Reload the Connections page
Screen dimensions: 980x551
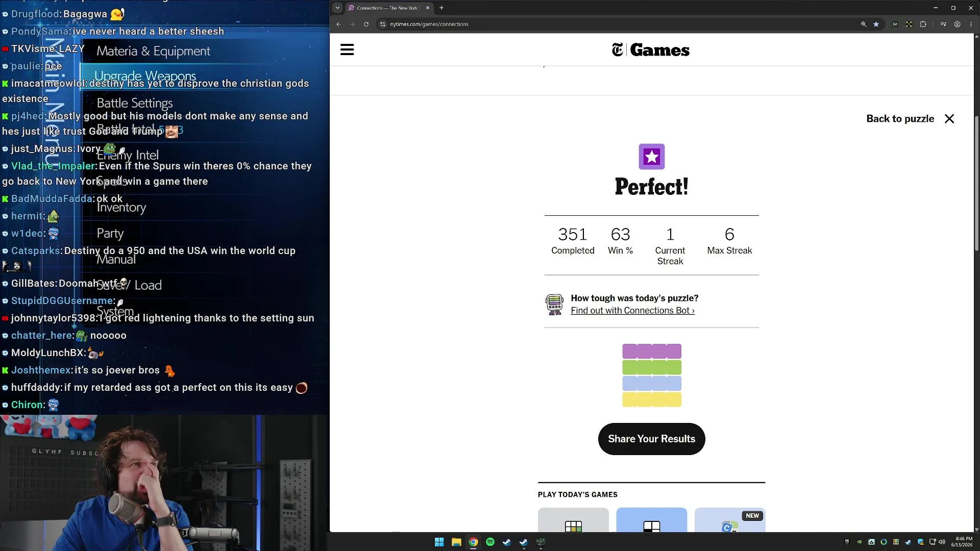[x=366, y=24]
